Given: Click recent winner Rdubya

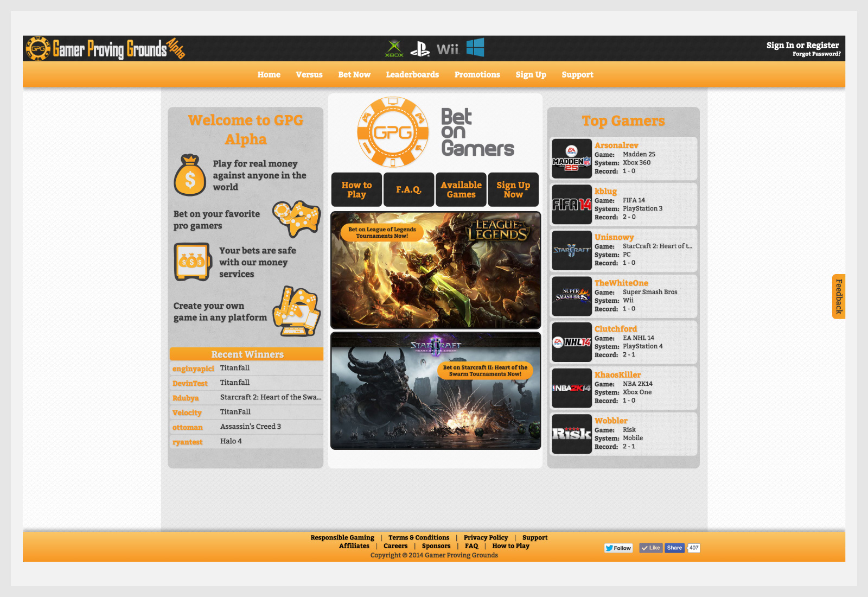Looking at the screenshot, I should (x=186, y=398).
